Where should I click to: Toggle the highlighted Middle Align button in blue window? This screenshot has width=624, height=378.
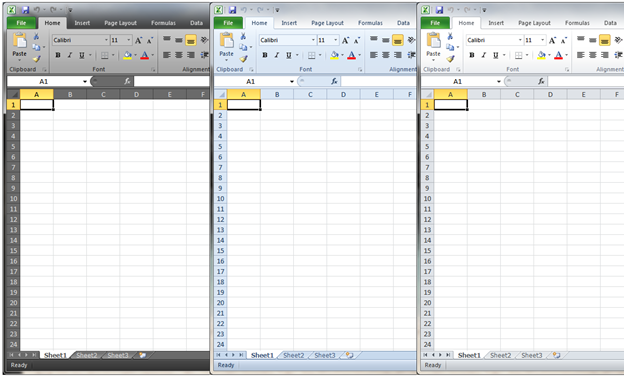pyautogui.click(x=398, y=40)
